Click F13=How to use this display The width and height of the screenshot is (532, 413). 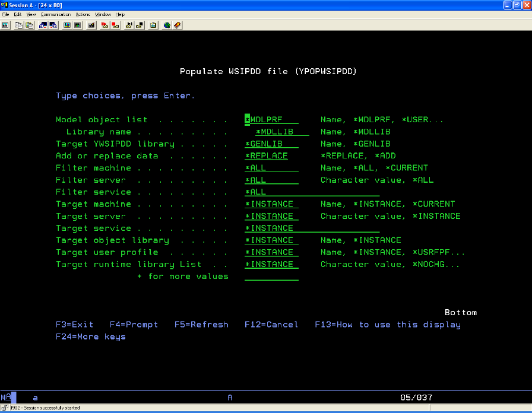(x=388, y=325)
